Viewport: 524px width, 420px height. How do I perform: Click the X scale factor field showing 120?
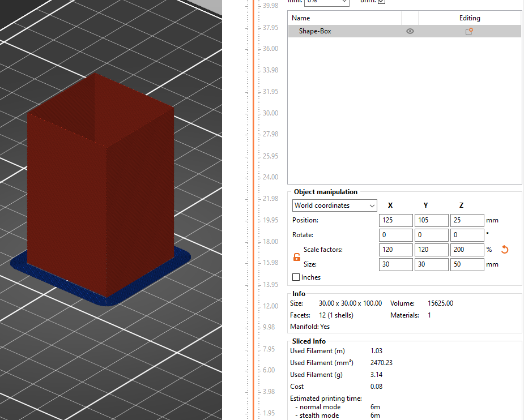[395, 250]
